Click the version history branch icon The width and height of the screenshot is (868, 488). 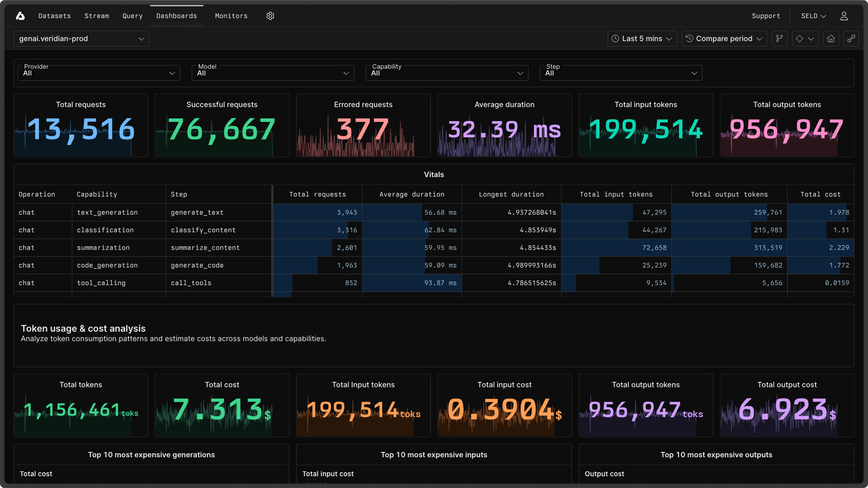click(x=779, y=38)
